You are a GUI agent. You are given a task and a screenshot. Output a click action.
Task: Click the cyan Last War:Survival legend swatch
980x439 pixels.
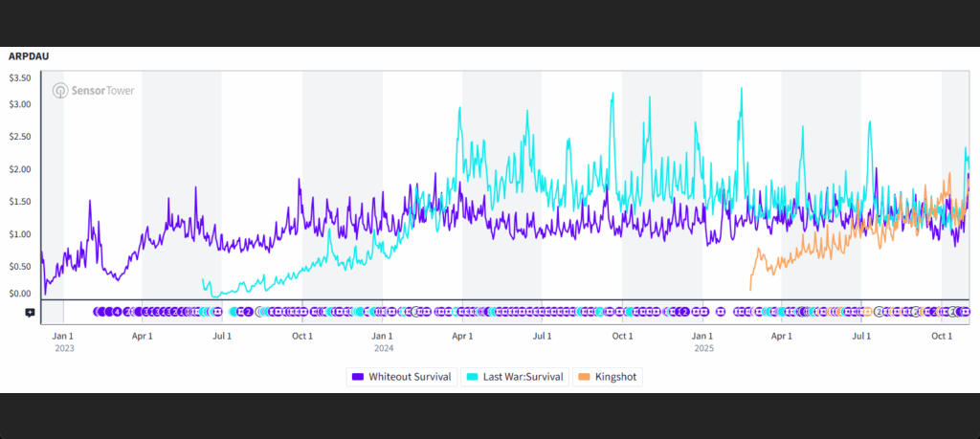pos(471,377)
